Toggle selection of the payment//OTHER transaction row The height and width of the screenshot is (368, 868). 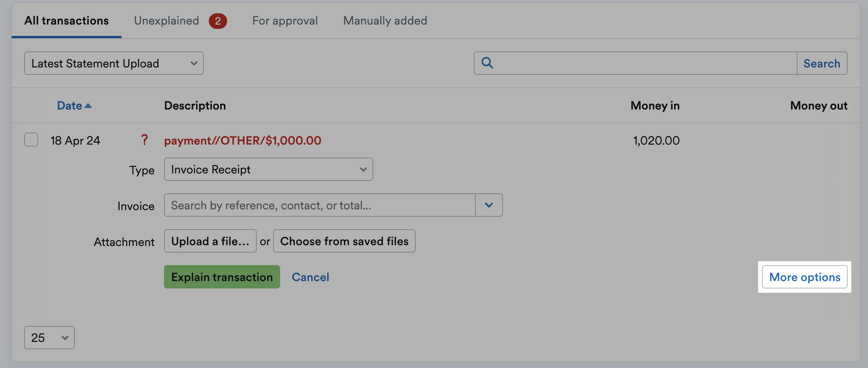pos(31,140)
